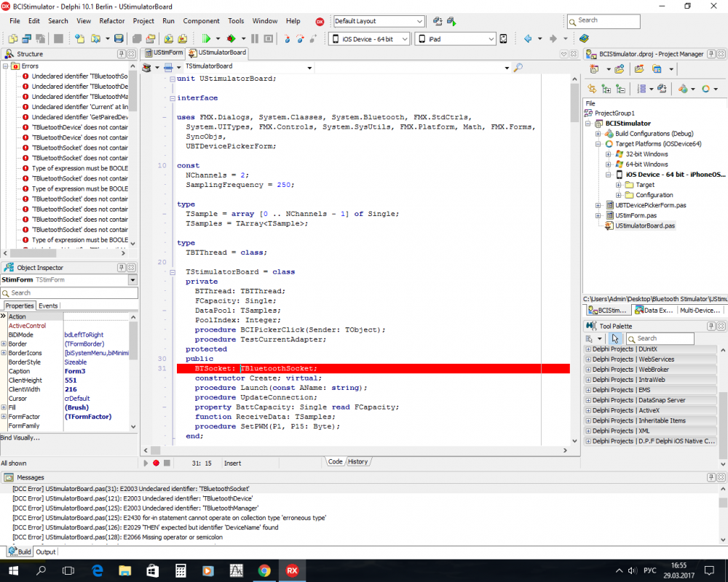The width and height of the screenshot is (728, 582).
Task: Open the iOS Device - 64 bit platform dropdown
Action: click(405, 39)
